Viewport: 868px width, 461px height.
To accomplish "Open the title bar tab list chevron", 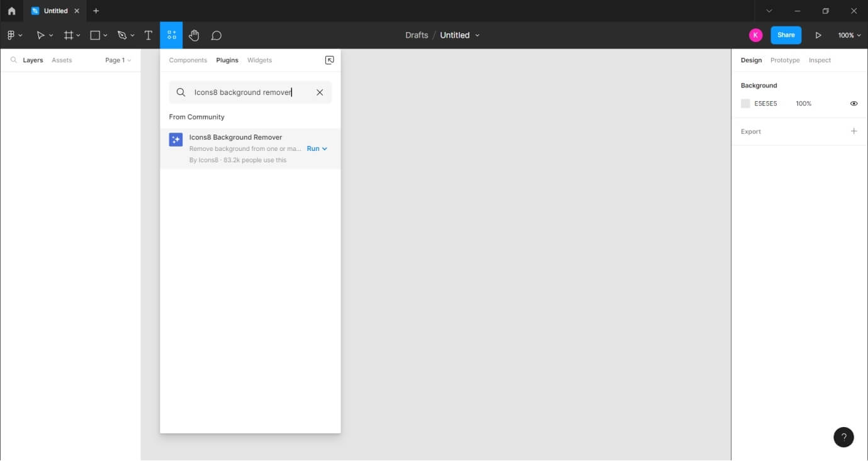I will [x=769, y=11].
